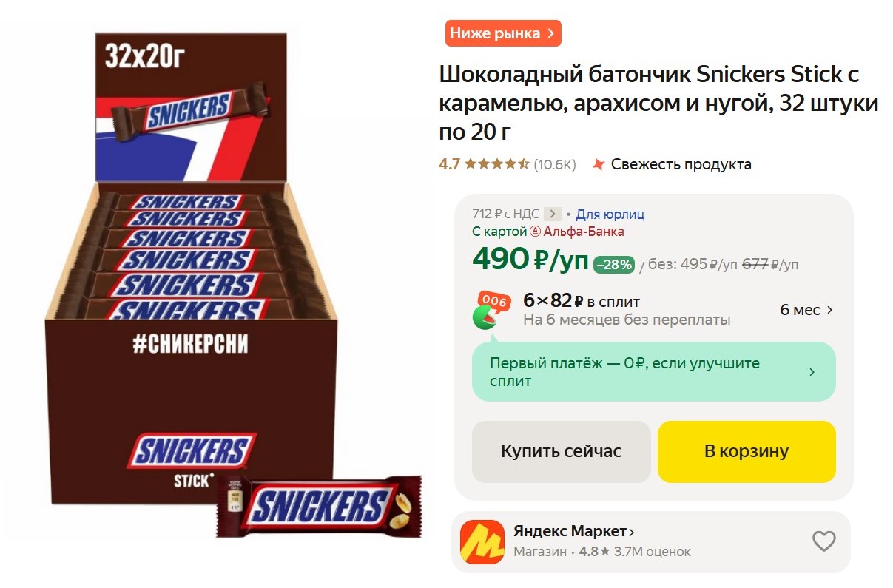Click the Купить сейчас button

point(562,451)
